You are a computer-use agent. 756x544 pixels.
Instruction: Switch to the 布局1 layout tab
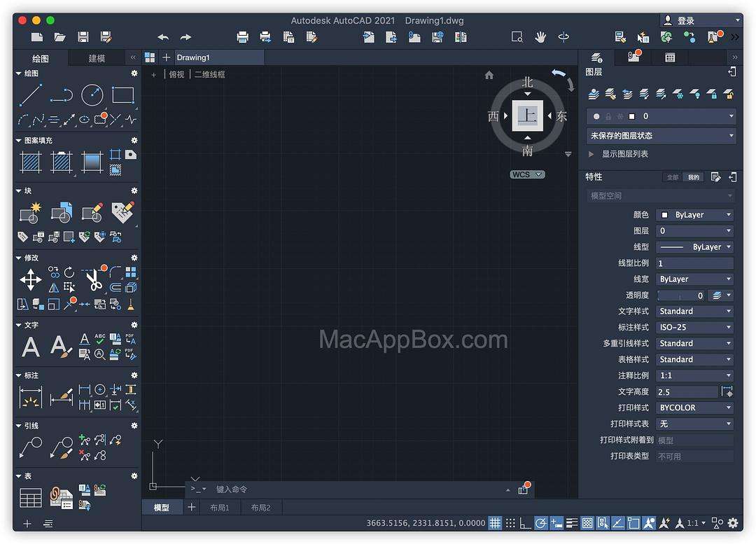click(219, 508)
